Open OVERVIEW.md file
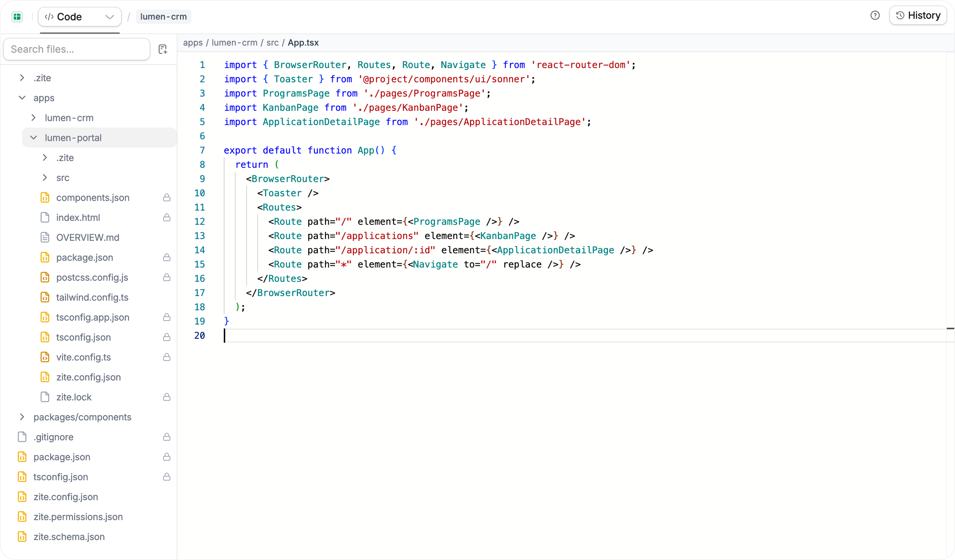Screen dimensions: 955x560 [88, 238]
